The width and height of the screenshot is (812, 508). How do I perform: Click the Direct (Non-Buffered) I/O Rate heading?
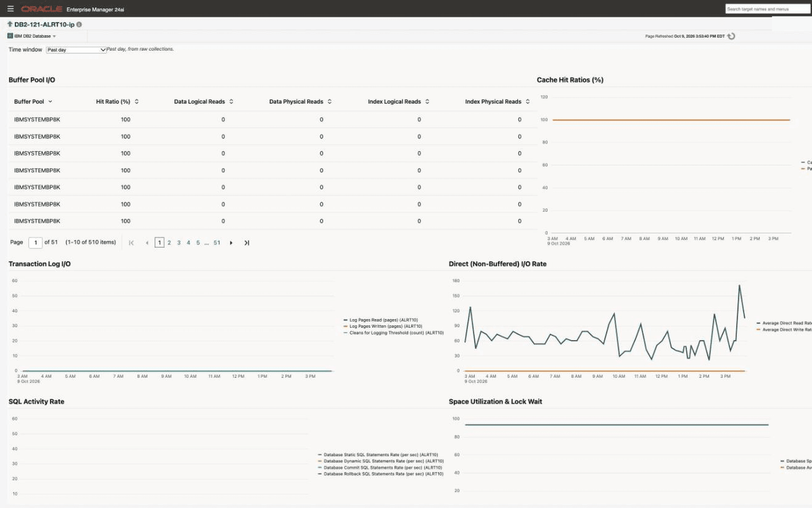click(x=497, y=264)
